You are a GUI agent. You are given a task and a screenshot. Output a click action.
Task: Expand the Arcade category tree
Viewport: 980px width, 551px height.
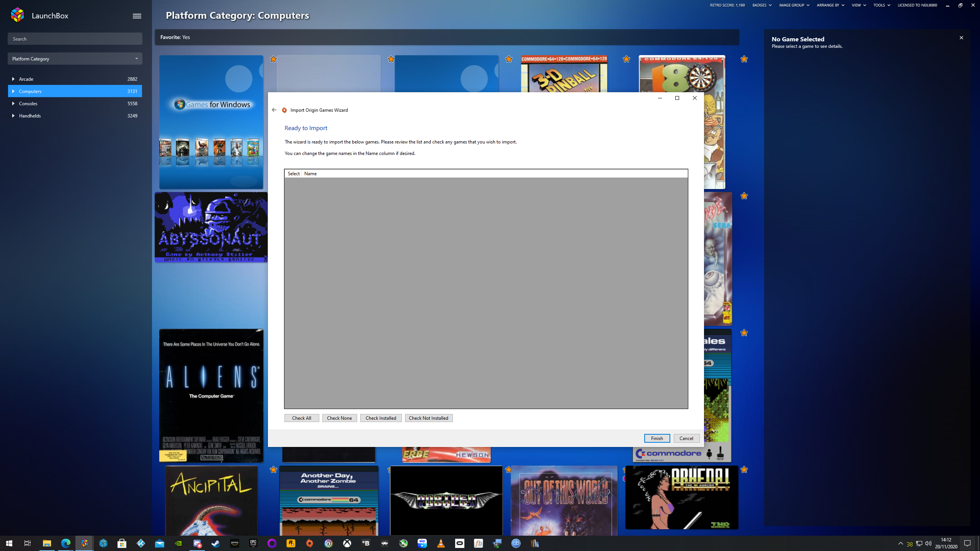click(13, 79)
